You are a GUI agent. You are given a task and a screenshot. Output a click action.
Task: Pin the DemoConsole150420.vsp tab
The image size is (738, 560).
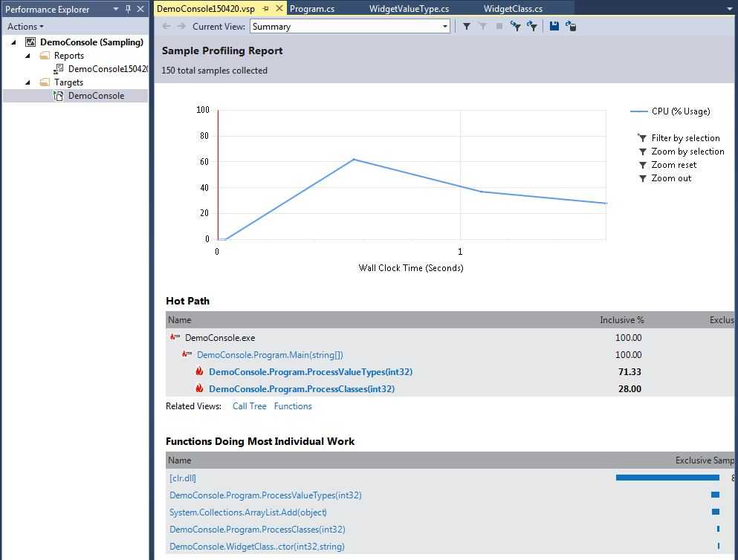[x=266, y=8]
